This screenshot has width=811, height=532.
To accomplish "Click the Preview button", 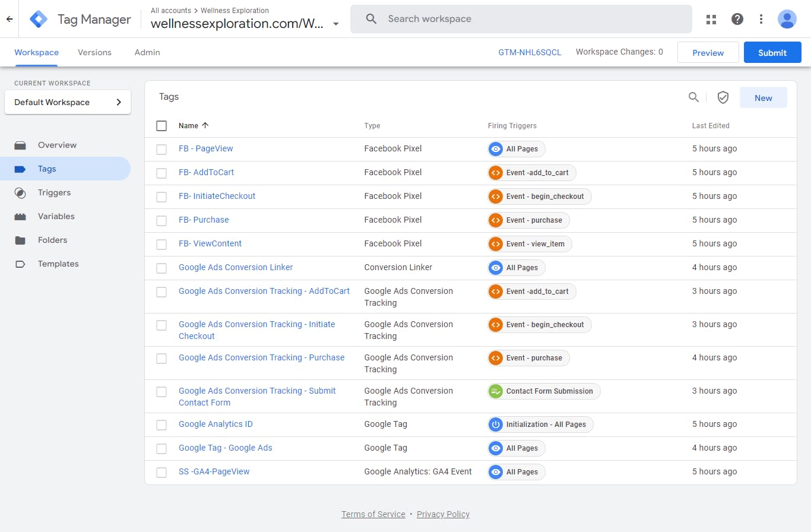I will pos(708,52).
